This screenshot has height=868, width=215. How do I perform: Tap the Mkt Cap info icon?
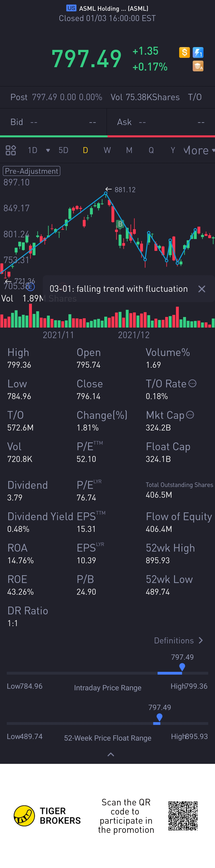pos(190,414)
